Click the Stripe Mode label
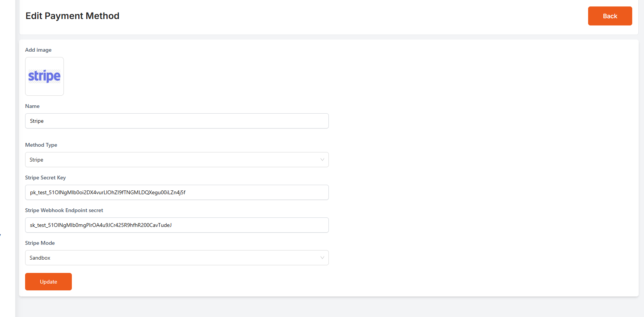The width and height of the screenshot is (644, 317). click(40, 243)
